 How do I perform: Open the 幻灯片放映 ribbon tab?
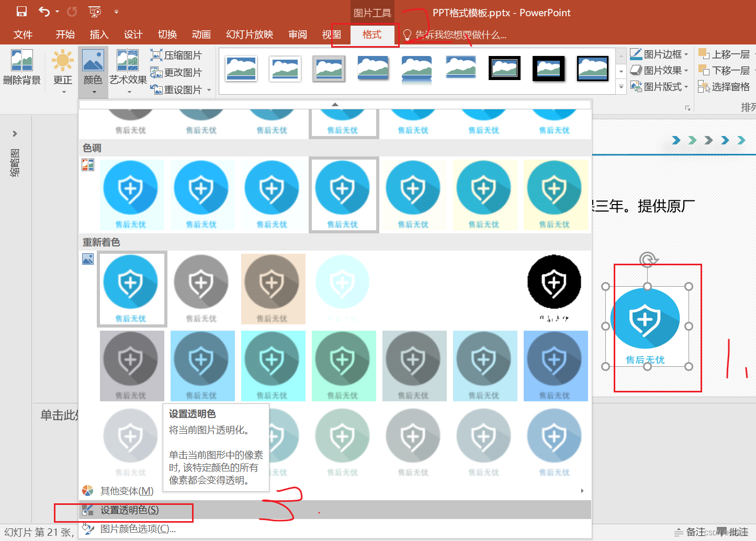(250, 35)
